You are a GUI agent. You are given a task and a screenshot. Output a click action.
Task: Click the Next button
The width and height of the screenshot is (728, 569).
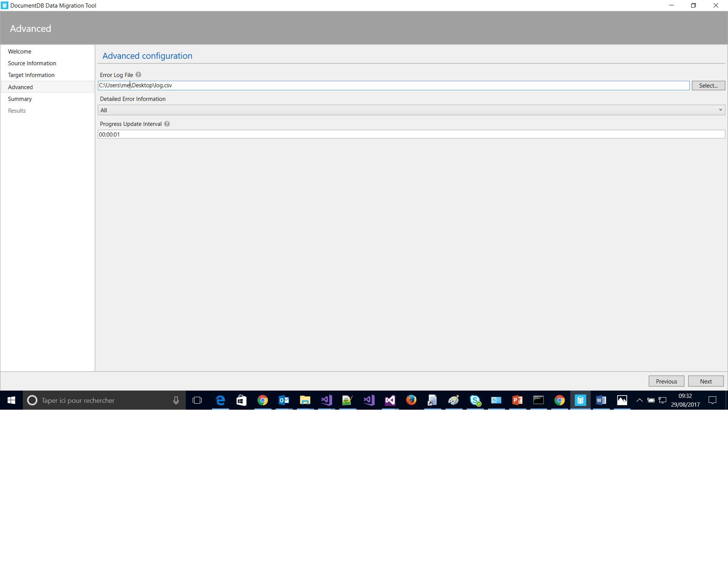click(706, 381)
